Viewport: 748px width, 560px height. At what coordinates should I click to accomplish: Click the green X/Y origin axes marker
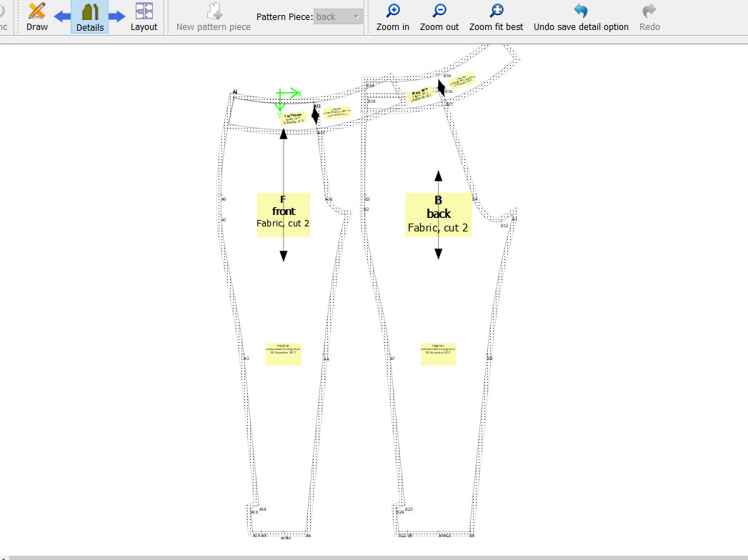tap(286, 95)
